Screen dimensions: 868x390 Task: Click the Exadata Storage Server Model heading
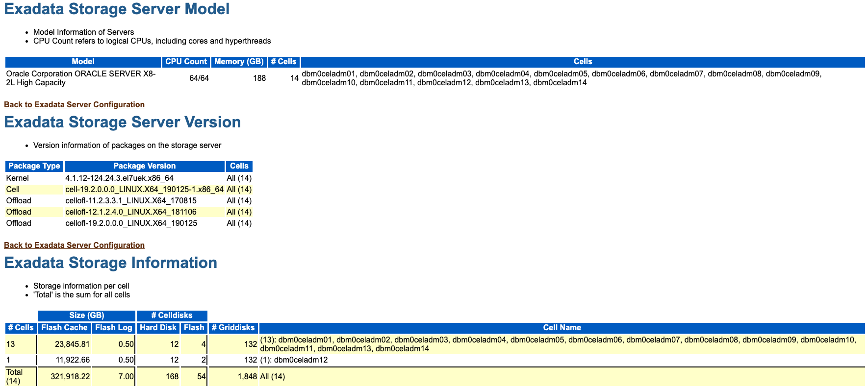(117, 9)
